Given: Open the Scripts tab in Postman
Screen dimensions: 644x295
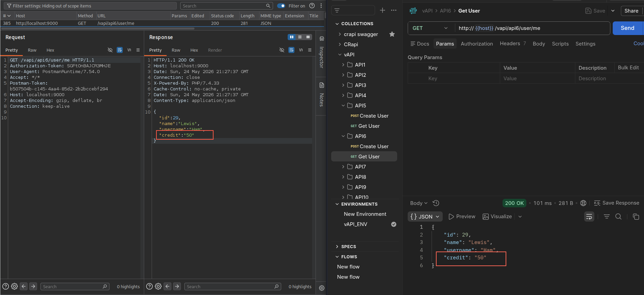Looking at the screenshot, I should [x=560, y=44].
